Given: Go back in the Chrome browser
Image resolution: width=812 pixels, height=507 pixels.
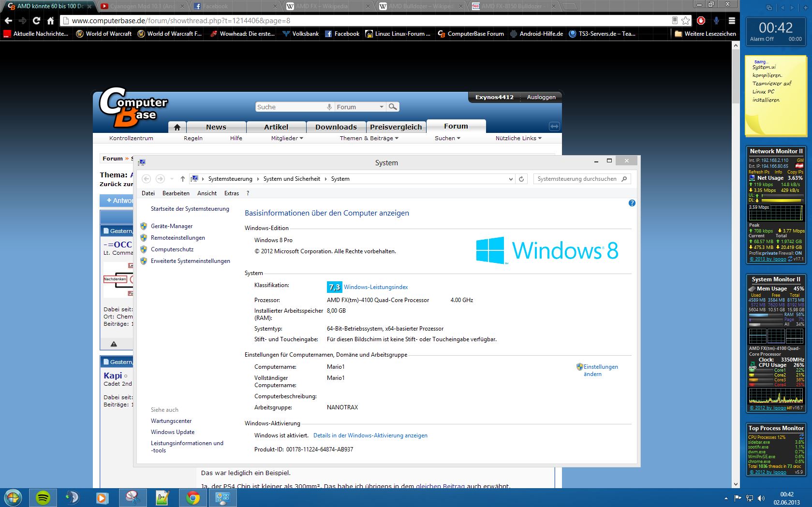Looking at the screenshot, I should tap(8, 21).
